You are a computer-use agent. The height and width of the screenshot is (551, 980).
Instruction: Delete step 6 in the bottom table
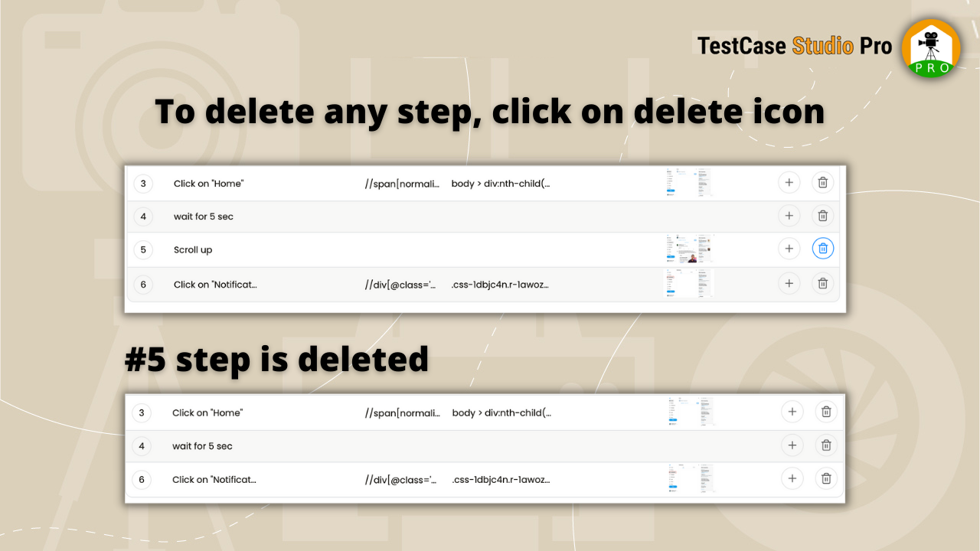825,478
